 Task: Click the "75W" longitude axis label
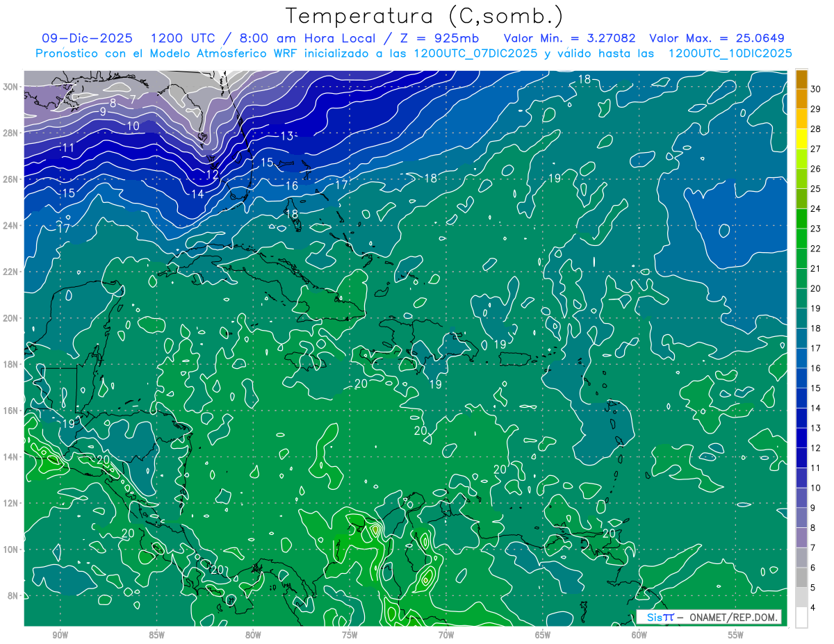pyautogui.click(x=350, y=634)
